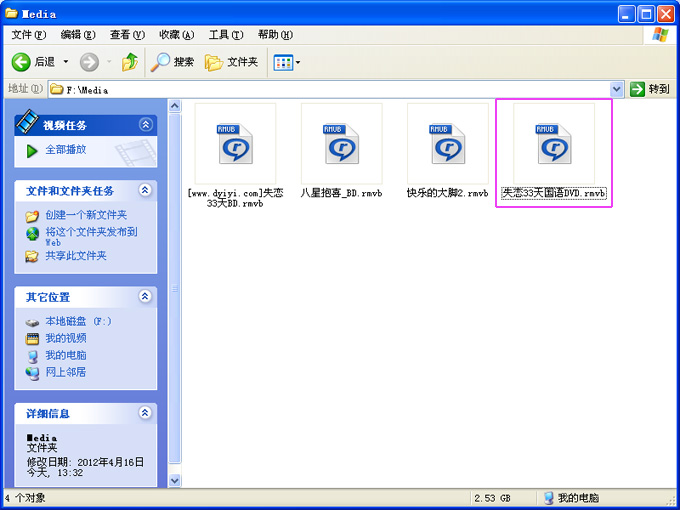Open 我的视频 link
680x510 pixels.
tap(66, 338)
